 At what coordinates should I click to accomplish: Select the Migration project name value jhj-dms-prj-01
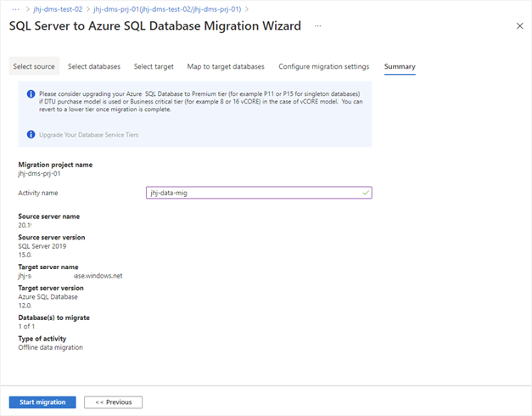pyautogui.click(x=39, y=173)
